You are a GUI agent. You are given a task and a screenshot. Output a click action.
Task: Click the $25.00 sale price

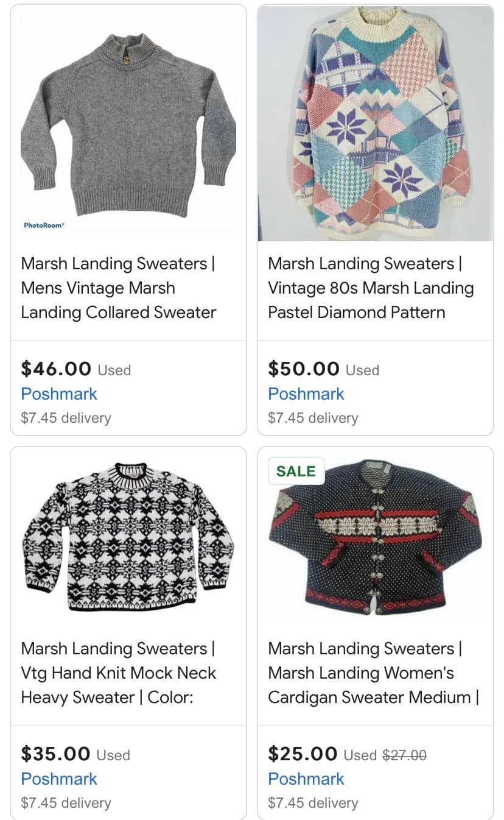[x=303, y=754]
